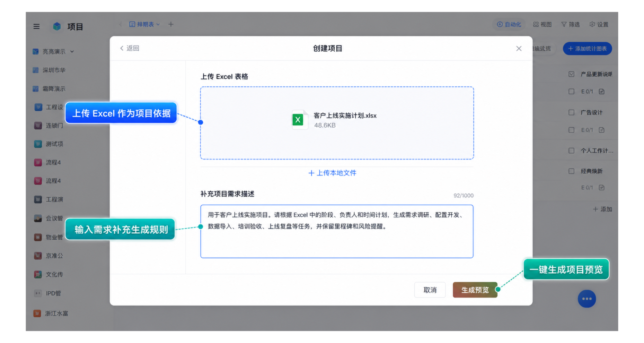
Task: Open the 物业管 project icon
Action: tap(38, 237)
